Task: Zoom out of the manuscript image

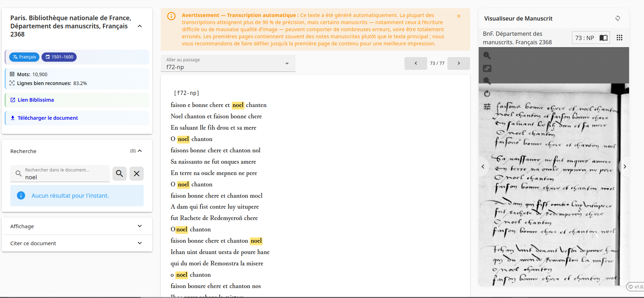Action: tap(487, 81)
